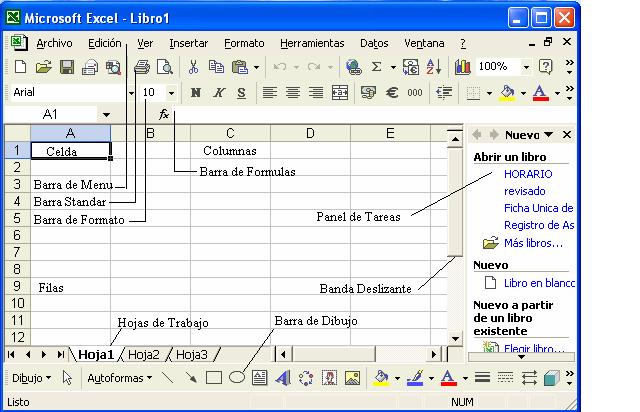Screen dimensions: 640x412
Task: Click the Más libros... link
Action: click(x=533, y=243)
